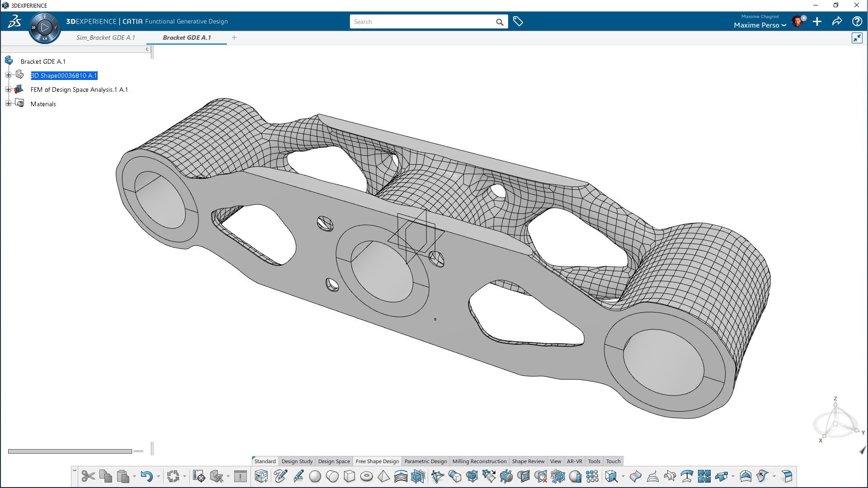Click the search magnifier button
The image size is (868, 488).
pyautogui.click(x=500, y=22)
